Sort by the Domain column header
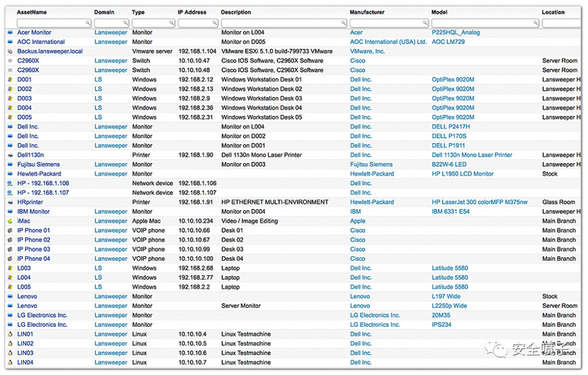 coord(104,12)
